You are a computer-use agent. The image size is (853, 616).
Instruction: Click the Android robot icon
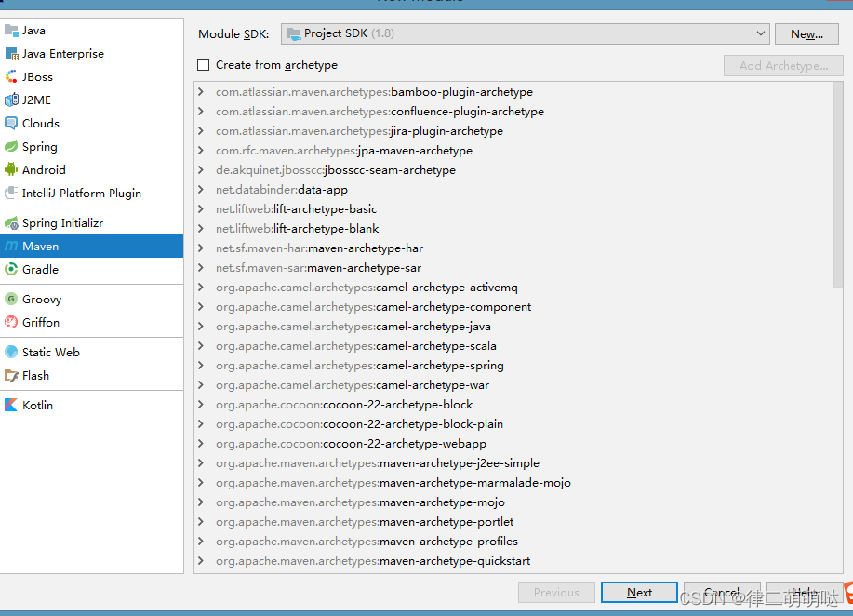point(11,169)
